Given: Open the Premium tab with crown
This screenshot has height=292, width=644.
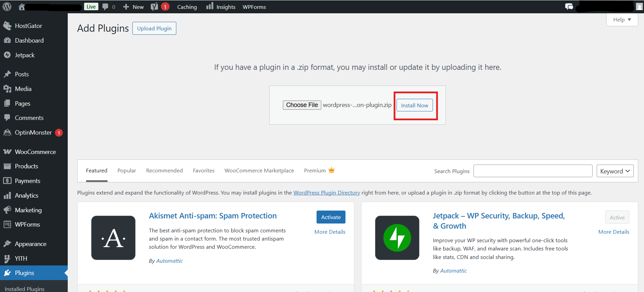Looking at the screenshot, I should pyautogui.click(x=319, y=171).
